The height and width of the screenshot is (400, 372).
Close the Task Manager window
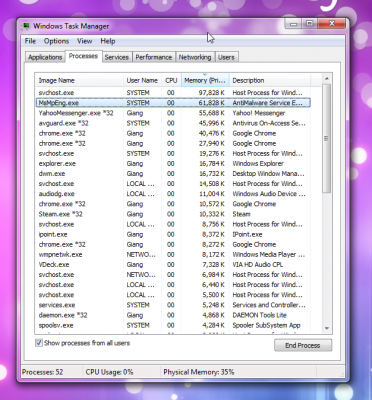coord(332,24)
